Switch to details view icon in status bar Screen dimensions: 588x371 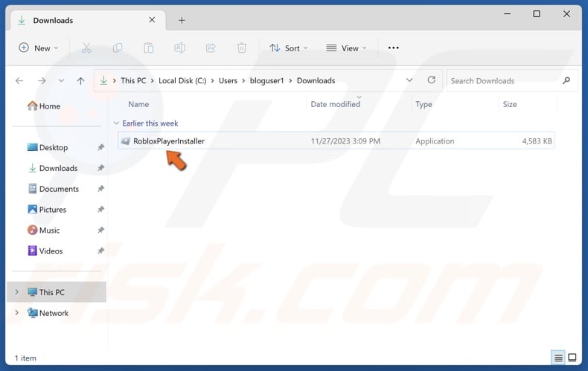[x=558, y=358]
